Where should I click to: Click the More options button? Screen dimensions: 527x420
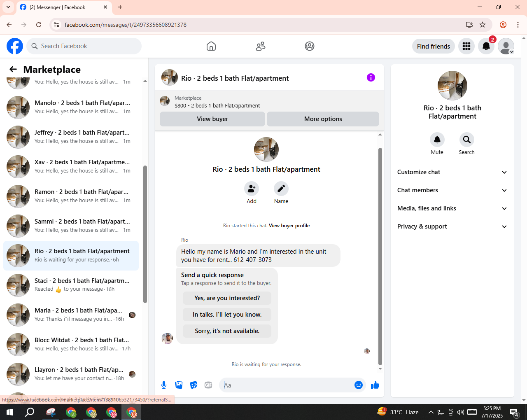coord(323,119)
